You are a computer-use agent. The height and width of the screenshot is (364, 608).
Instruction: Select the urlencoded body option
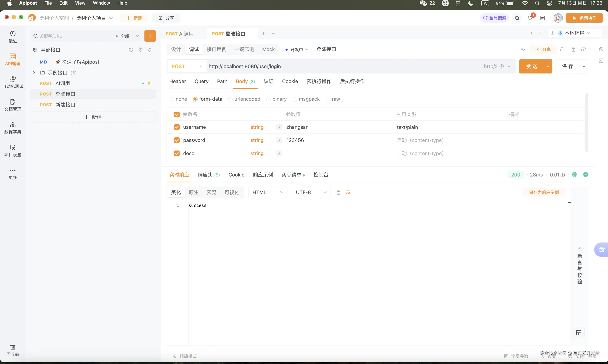[230, 99]
